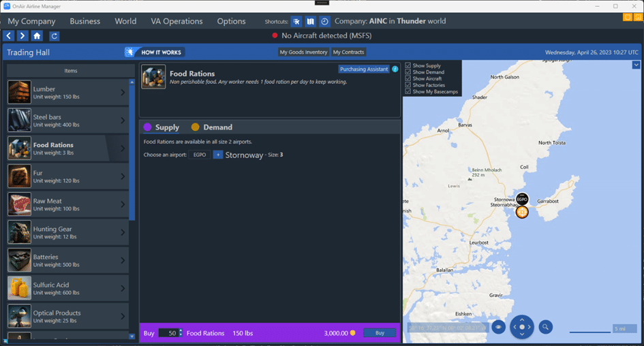Expand the Food Rations row chevron
The height and width of the screenshot is (346, 644).
(123, 148)
